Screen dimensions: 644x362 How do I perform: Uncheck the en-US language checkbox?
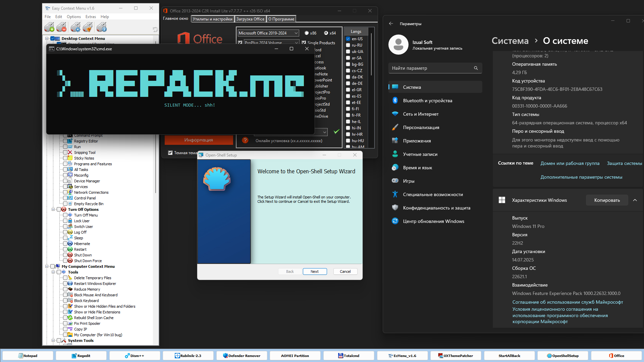tap(348, 39)
